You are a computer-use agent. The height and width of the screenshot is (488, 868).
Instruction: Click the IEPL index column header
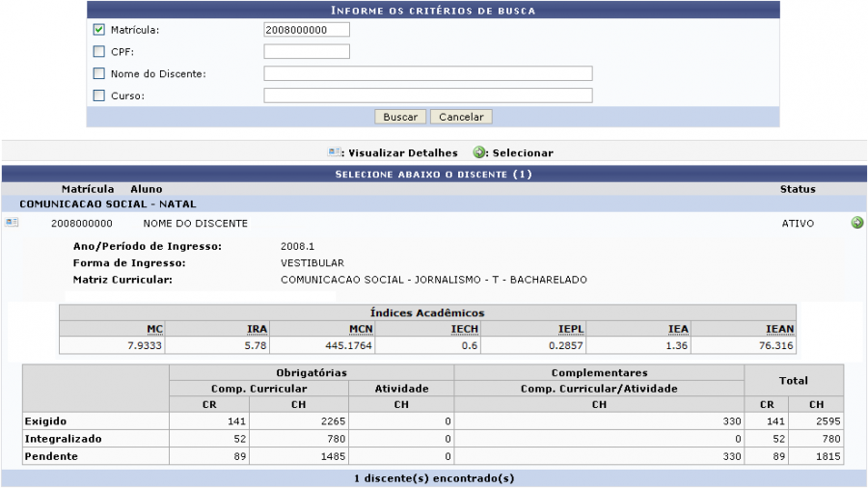569,329
